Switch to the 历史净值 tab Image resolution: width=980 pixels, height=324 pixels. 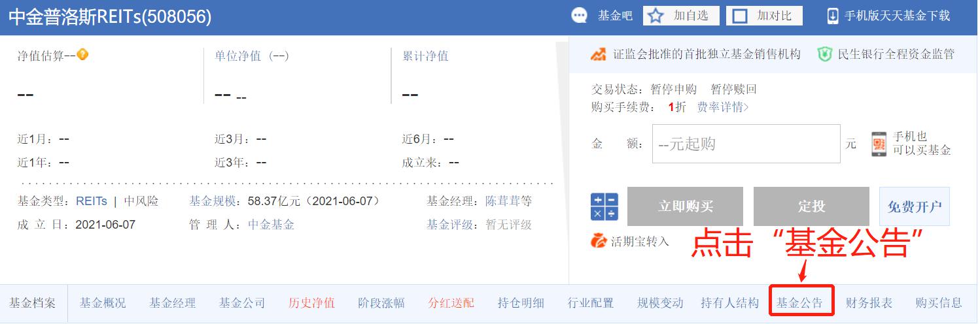[x=311, y=303]
